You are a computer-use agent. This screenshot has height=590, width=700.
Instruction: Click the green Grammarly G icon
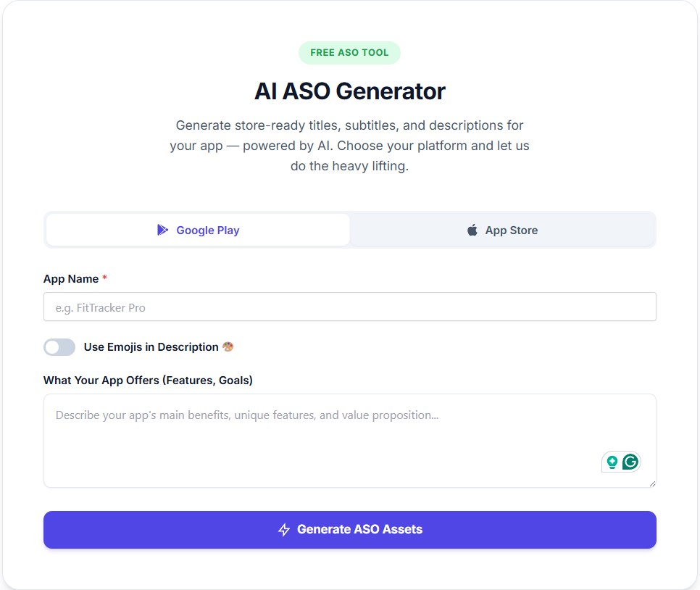(x=630, y=462)
